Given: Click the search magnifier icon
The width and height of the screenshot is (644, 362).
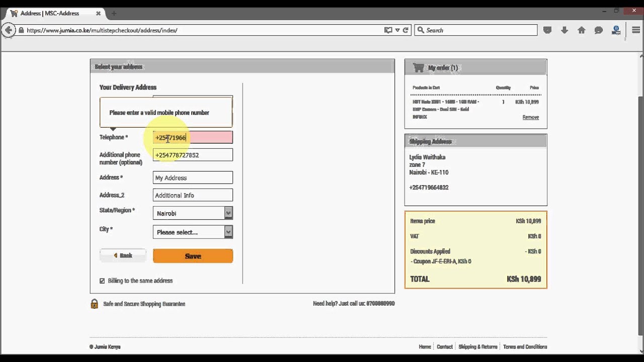Looking at the screenshot, I should (420, 30).
